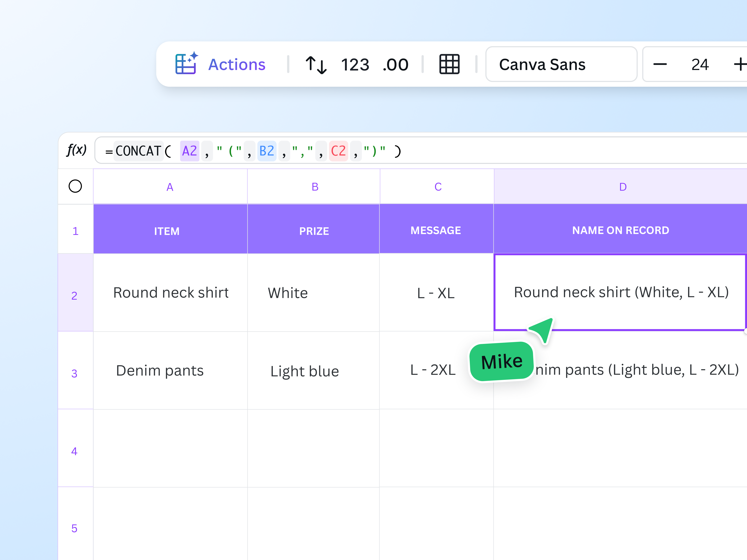
Task: Adjust decimal places with .00 button
Action: (x=395, y=64)
